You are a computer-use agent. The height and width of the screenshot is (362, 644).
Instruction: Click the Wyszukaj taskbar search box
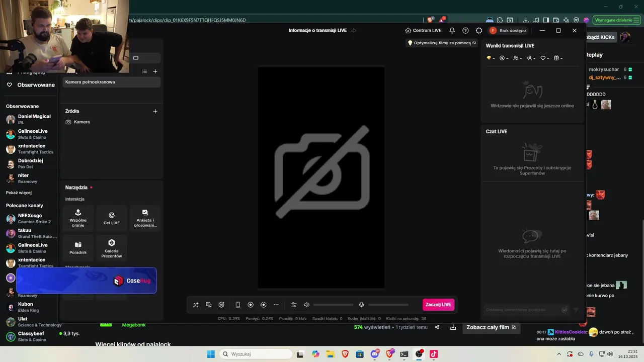point(255,354)
